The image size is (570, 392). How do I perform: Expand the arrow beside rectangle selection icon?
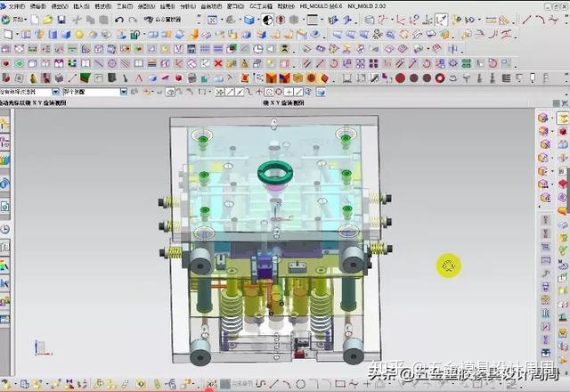tap(210, 92)
